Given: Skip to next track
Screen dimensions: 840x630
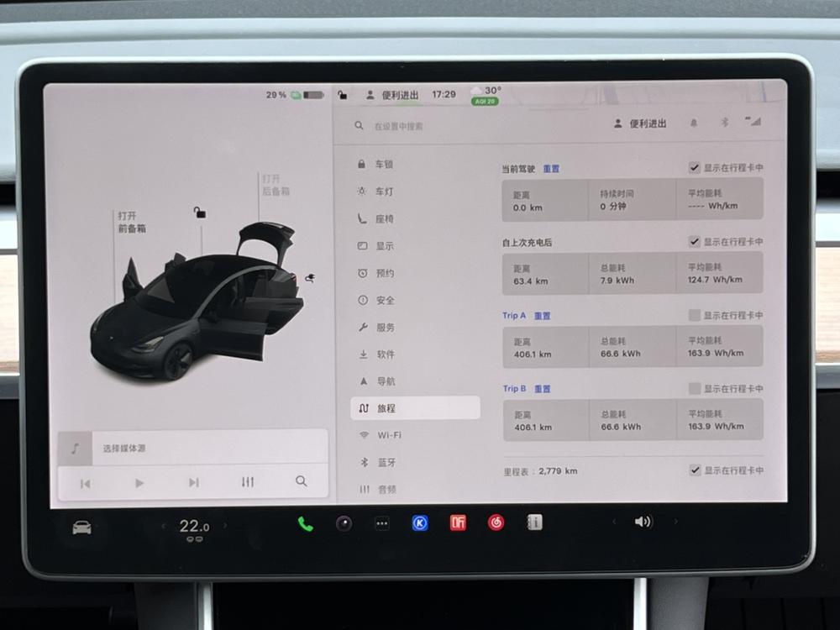Looking at the screenshot, I should (194, 483).
